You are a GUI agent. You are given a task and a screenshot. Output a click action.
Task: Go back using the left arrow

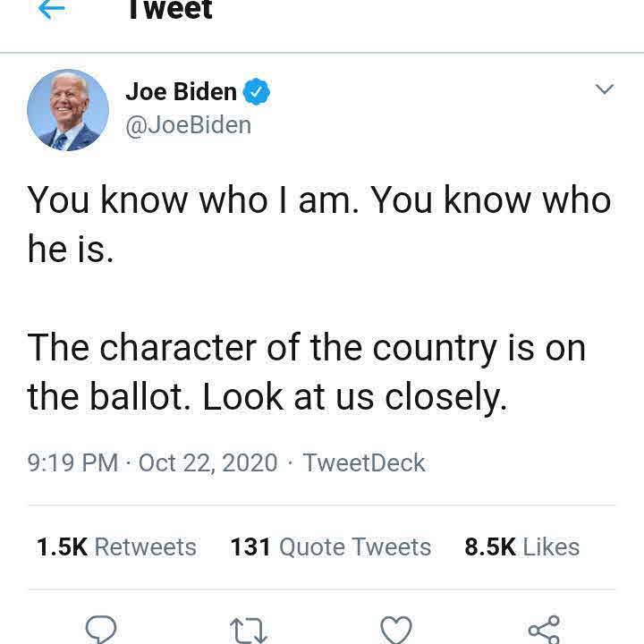coord(53,7)
